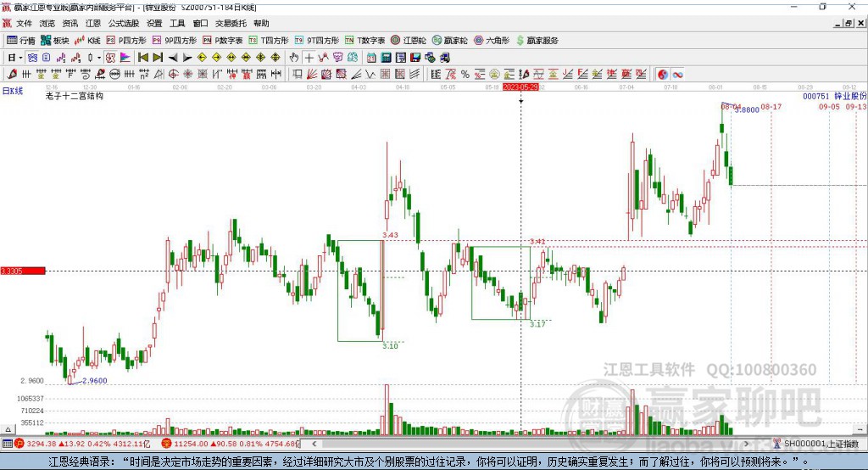Open the 赢家轮 wheel tool

tap(449, 41)
